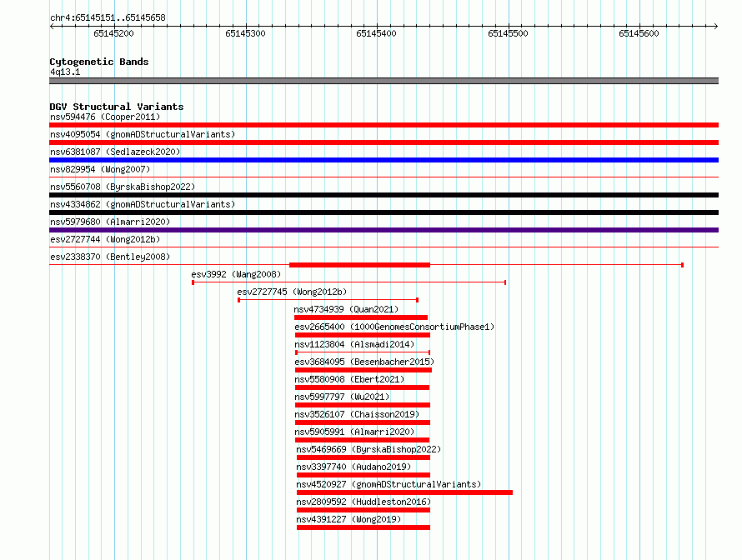Click the blue bar of nsv6381087 Sedlazeck2020
The width and height of the screenshot is (742, 560).
tap(384, 160)
